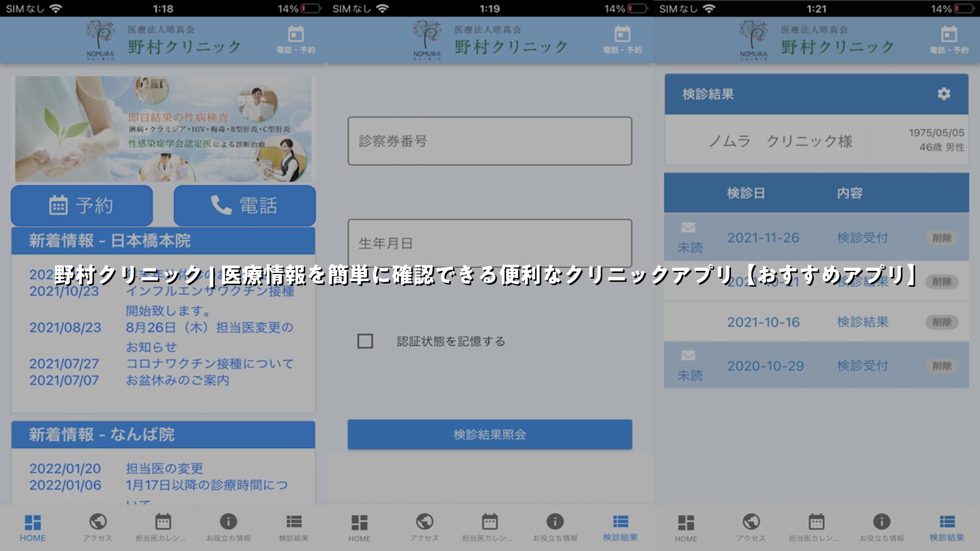Delete the 2021-10-16 検診結果 entry
Image resolution: width=980 pixels, height=551 pixels.
pyautogui.click(x=942, y=322)
